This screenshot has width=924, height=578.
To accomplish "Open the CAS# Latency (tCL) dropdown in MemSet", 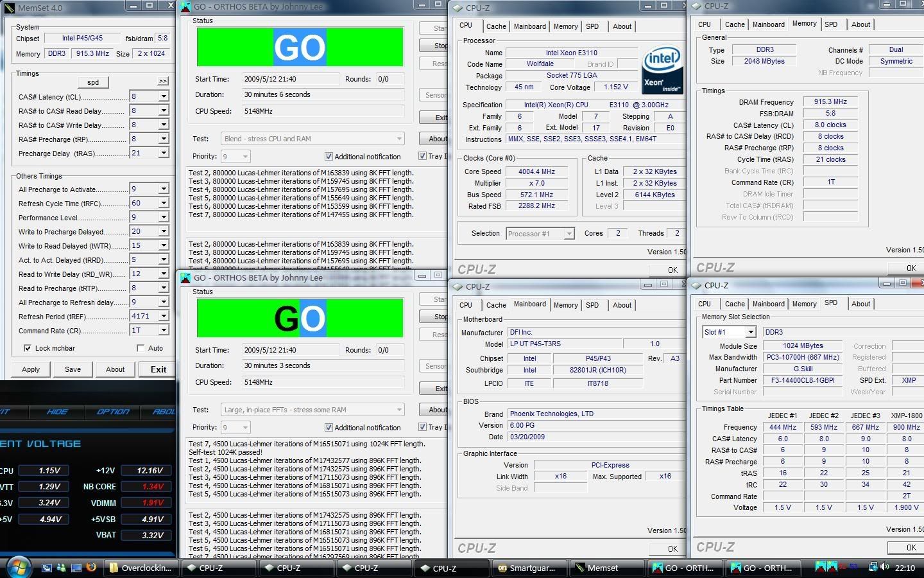I will (x=163, y=96).
